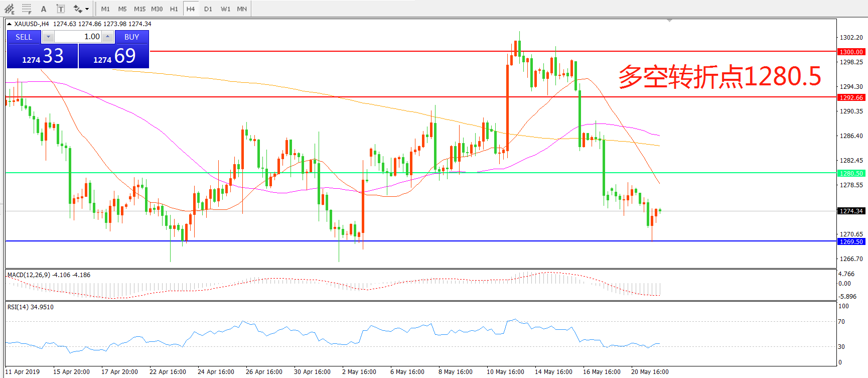Collapse the one-click trading panel triangle
This screenshot has height=378, width=868.
pos(9,24)
